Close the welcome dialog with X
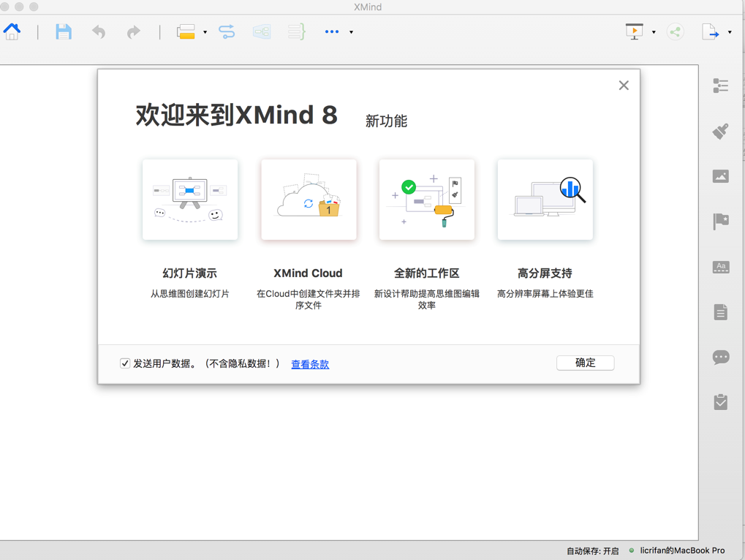This screenshot has height=560, width=745. 624,85
